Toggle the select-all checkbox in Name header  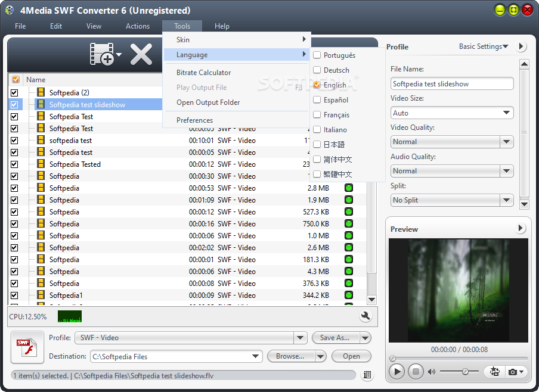click(16, 79)
